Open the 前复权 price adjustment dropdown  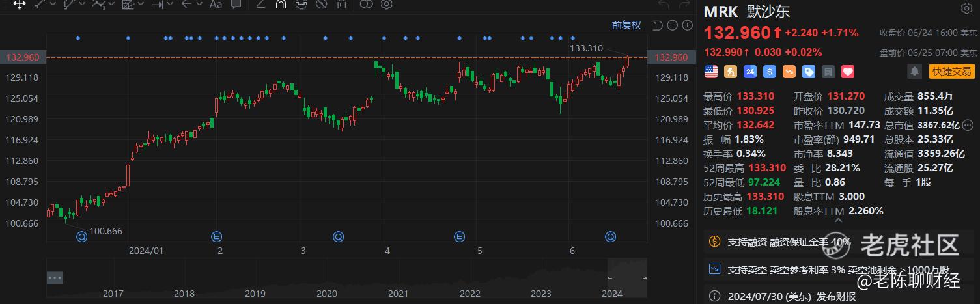(x=626, y=25)
